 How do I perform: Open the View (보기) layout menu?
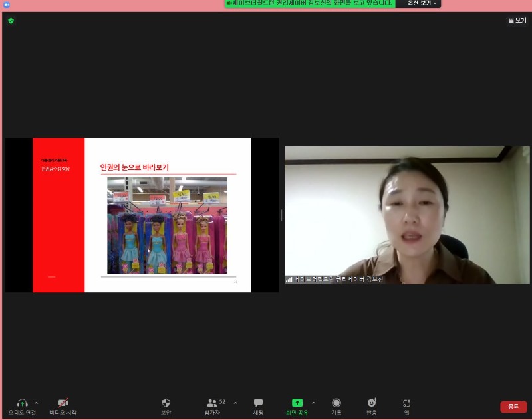click(517, 21)
